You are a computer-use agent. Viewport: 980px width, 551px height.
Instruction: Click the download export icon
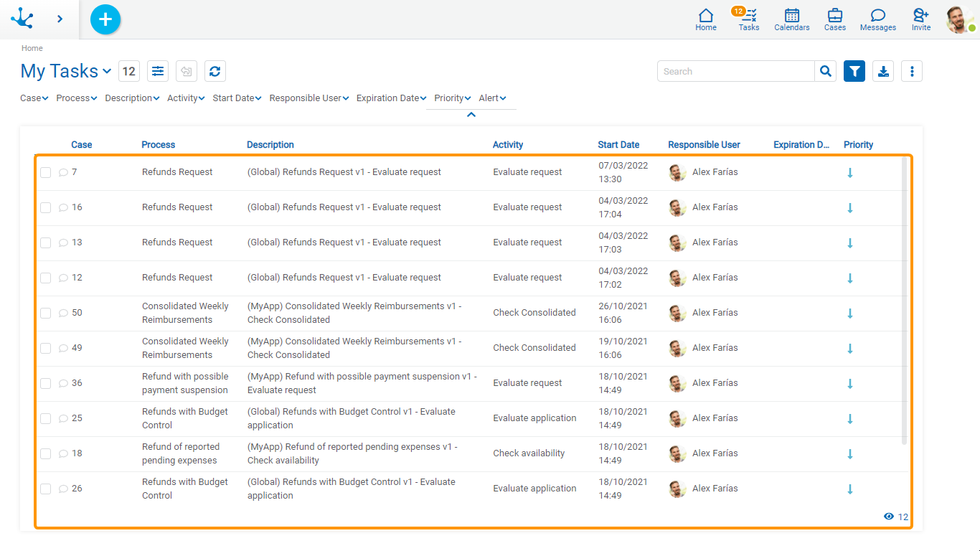883,71
